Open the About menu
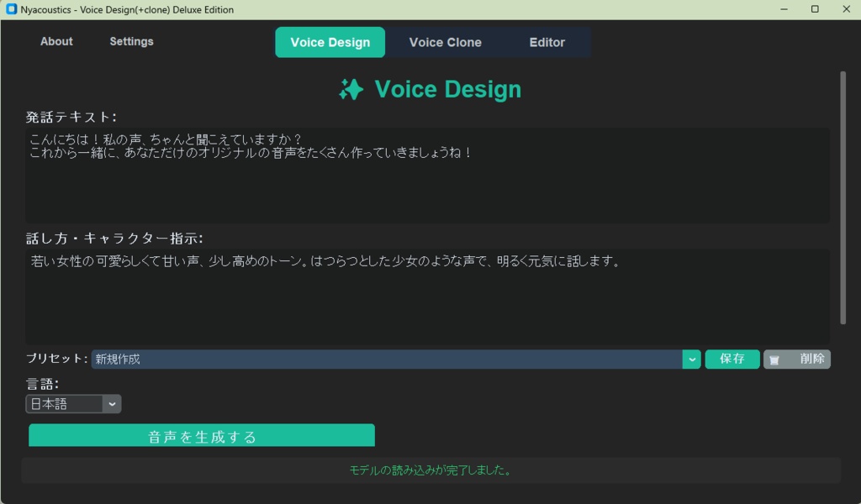This screenshot has height=504, width=861. [55, 41]
